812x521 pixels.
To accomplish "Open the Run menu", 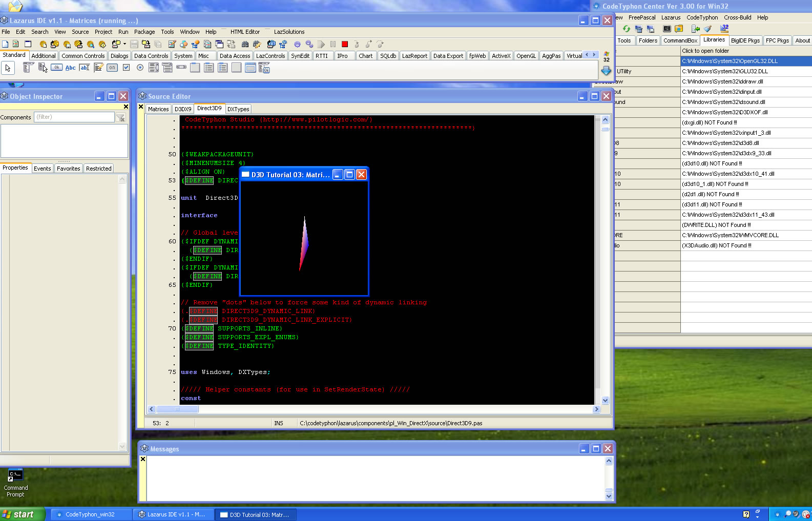I will [x=123, y=32].
